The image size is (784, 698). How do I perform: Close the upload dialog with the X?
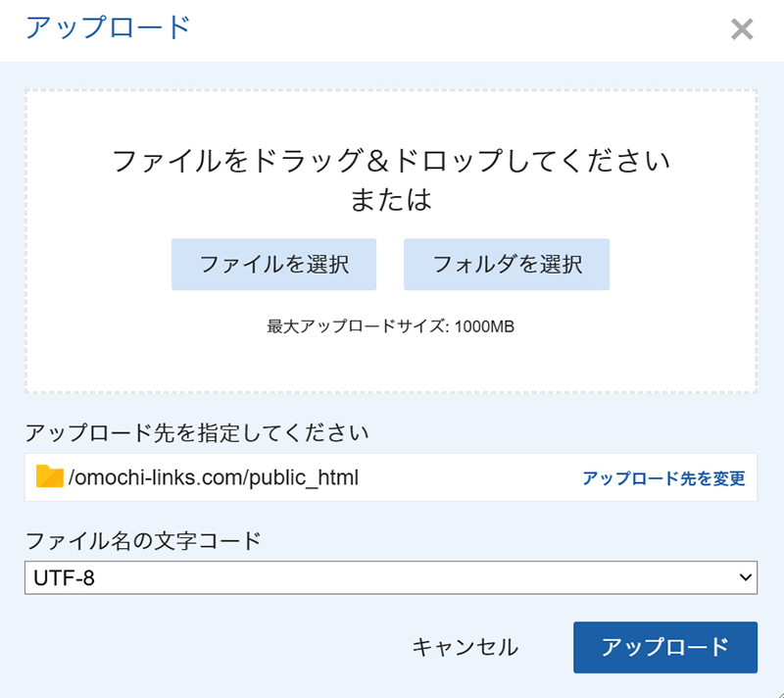tap(742, 29)
